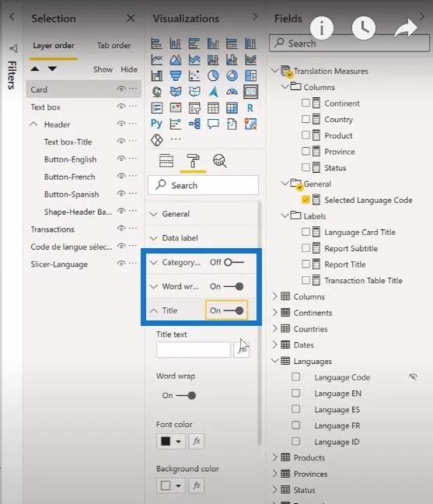Switch to the Layer order tab

coord(54,46)
